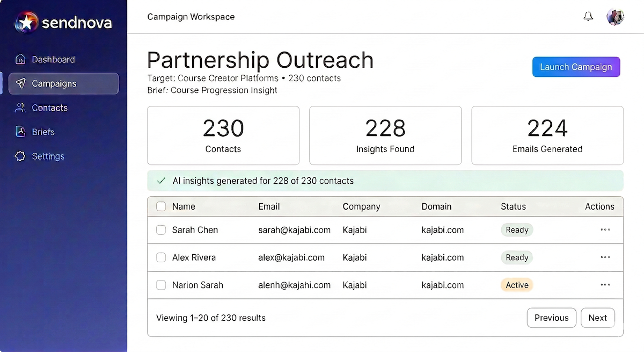Image resolution: width=644 pixels, height=352 pixels.
Task: Click the user avatar in the top bar
Action: [x=615, y=16]
